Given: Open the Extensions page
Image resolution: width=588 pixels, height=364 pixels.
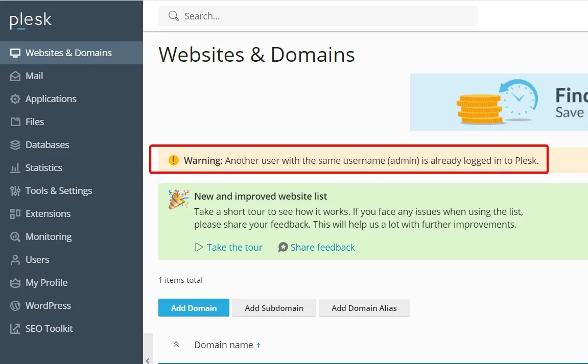Looking at the screenshot, I should tap(71, 214).
